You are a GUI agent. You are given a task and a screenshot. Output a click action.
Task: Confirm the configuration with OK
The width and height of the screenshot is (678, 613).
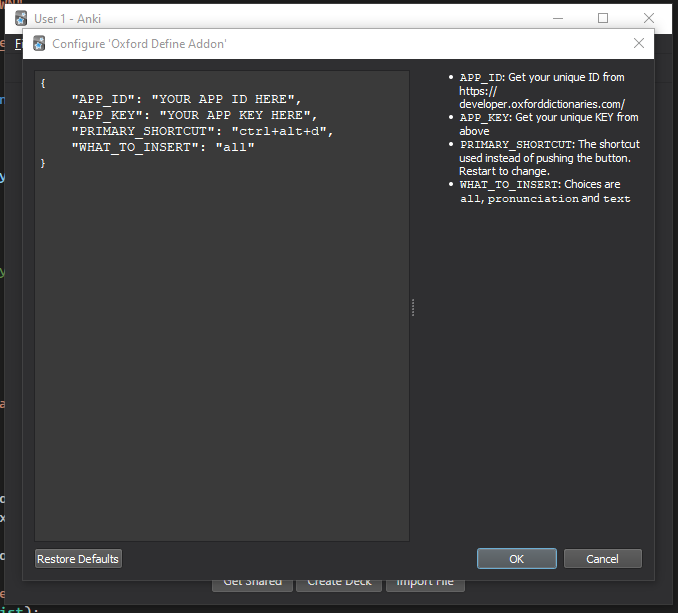tap(516, 559)
